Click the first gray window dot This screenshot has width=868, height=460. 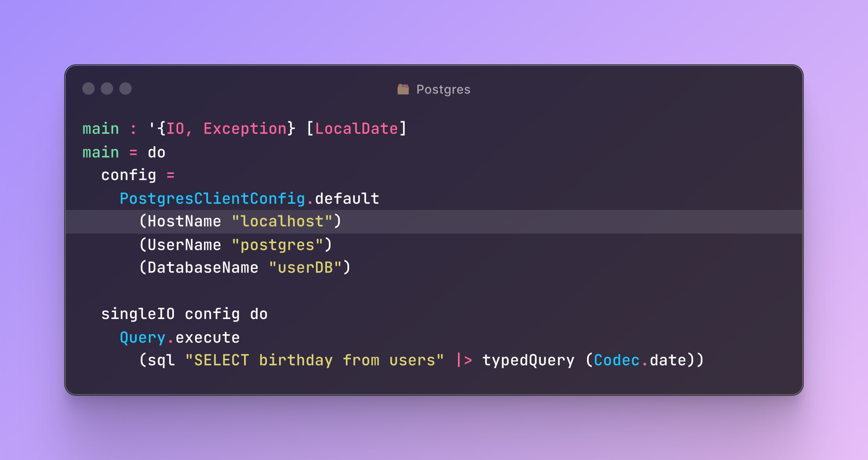pos(88,89)
